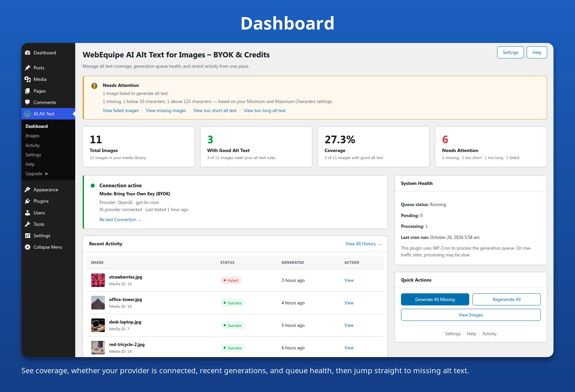Click the Users person icon
Viewport: 575px width, 392px height.
click(28, 213)
